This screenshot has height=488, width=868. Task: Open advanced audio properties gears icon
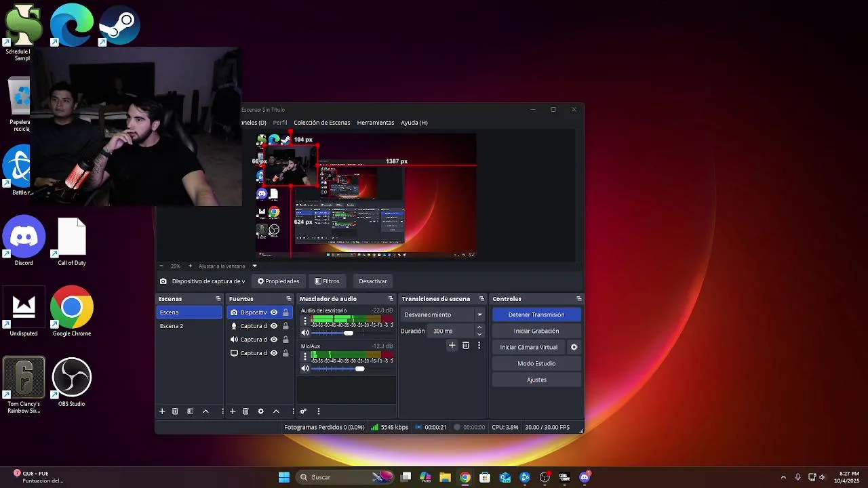pyautogui.click(x=303, y=411)
